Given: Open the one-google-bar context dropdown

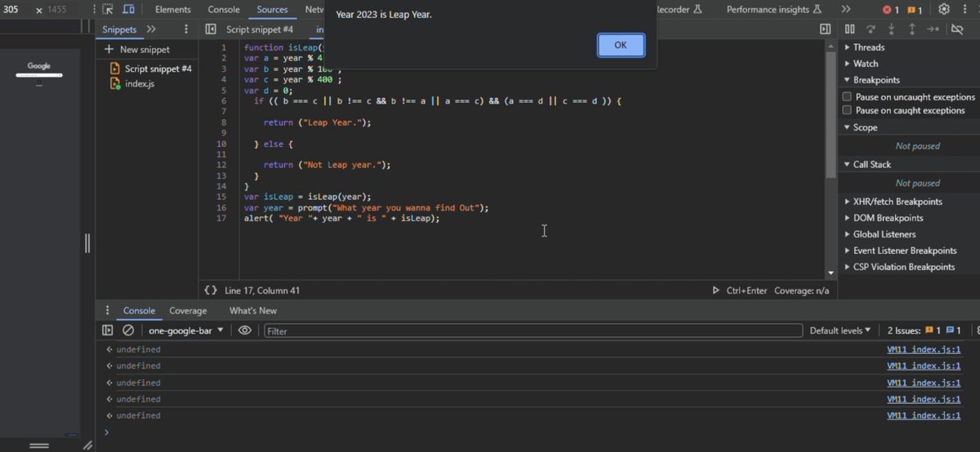Looking at the screenshot, I should pos(185,330).
